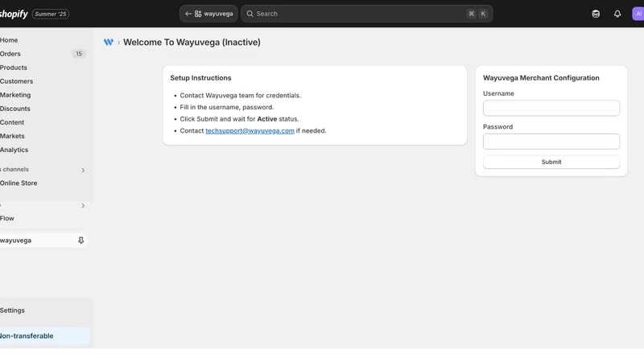Click the Summer '25 edition badge

(x=51, y=14)
